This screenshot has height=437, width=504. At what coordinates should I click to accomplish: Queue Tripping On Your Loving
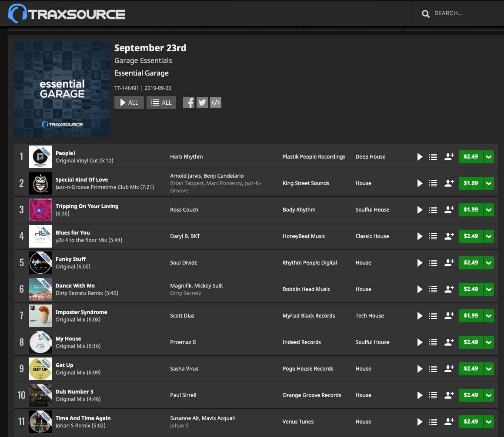(x=433, y=210)
